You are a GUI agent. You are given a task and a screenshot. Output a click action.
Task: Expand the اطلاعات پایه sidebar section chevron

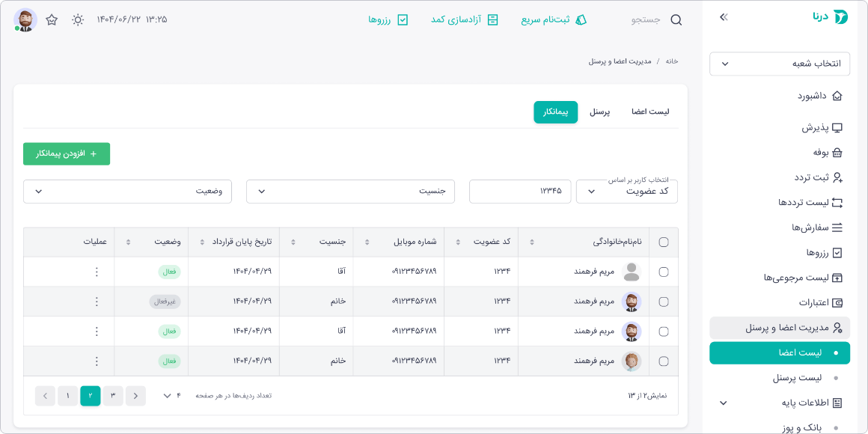click(x=723, y=403)
